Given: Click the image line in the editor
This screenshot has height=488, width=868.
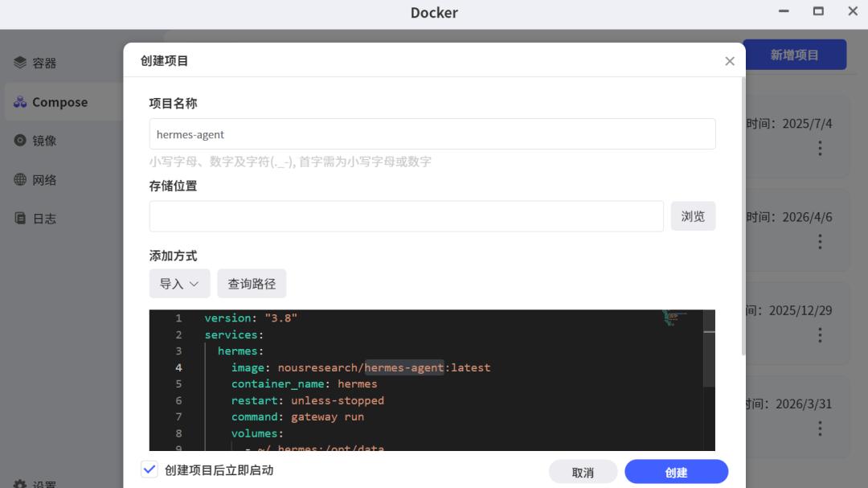Looking at the screenshot, I should click(361, 367).
